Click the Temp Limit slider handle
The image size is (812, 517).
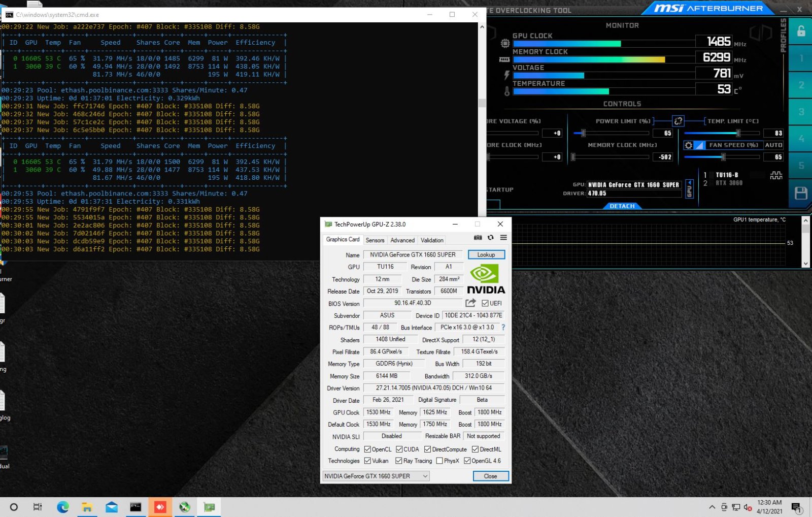[738, 133]
